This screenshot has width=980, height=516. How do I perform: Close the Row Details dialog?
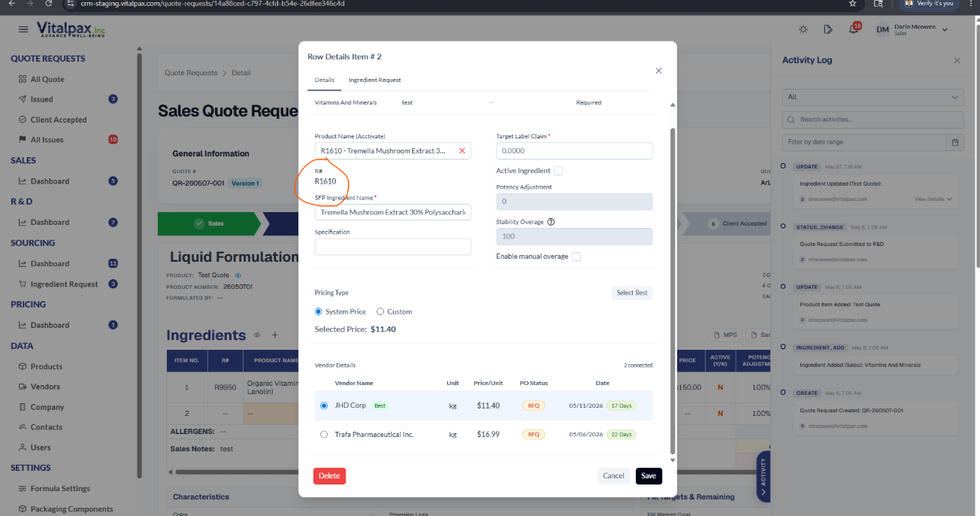(x=658, y=71)
